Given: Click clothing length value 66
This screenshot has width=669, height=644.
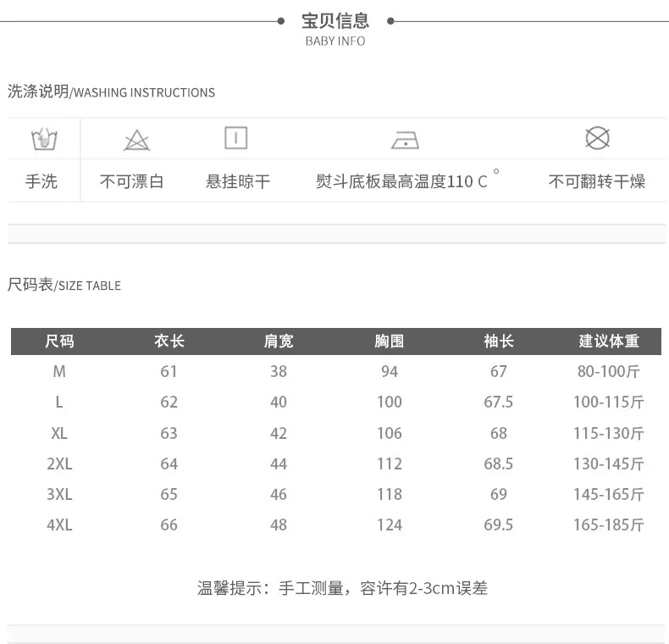Looking at the screenshot, I should pyautogui.click(x=169, y=525).
